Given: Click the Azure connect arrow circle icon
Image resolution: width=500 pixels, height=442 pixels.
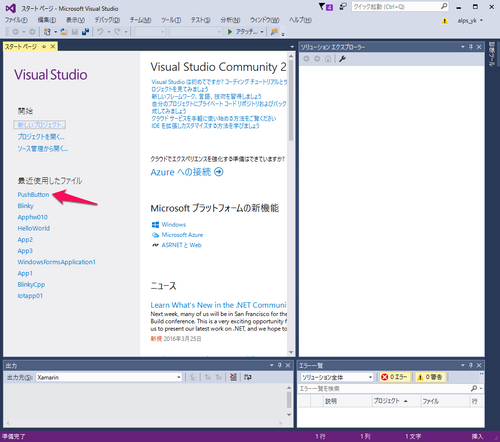Looking at the screenshot, I should 219,172.
